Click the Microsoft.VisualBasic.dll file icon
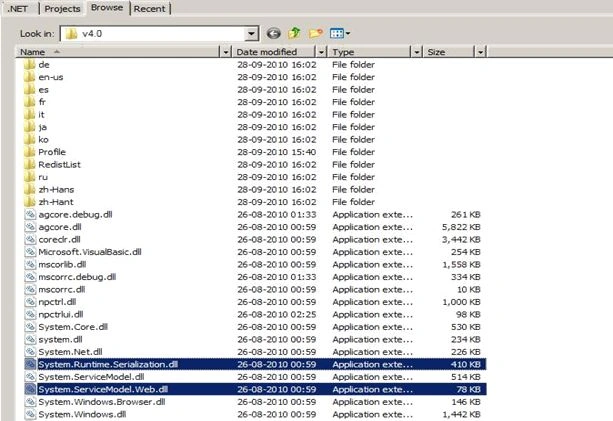This screenshot has width=613, height=421. click(30, 252)
